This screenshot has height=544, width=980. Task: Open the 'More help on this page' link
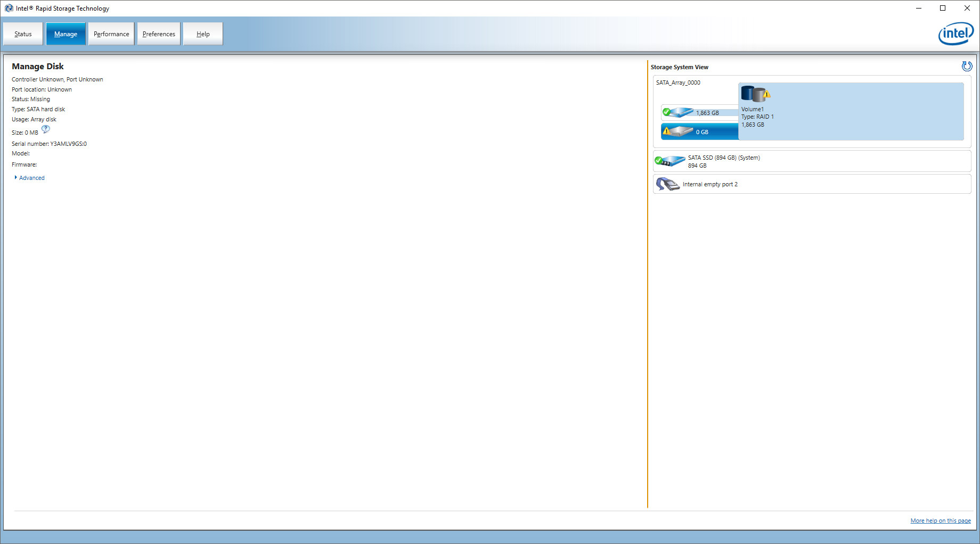[941, 521]
